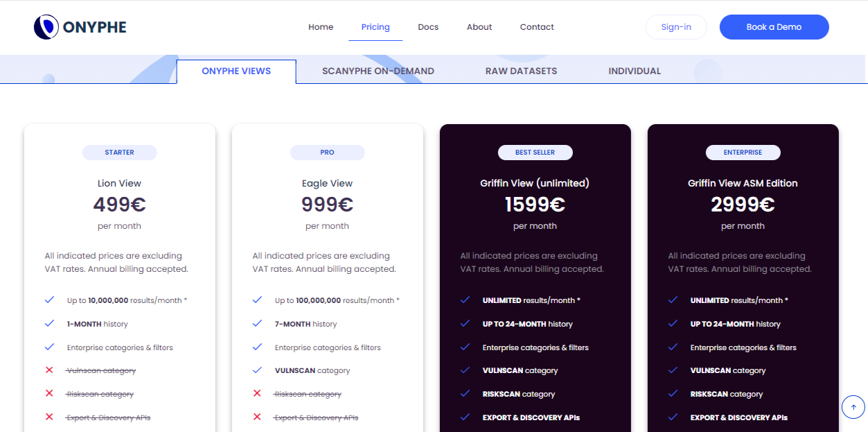This screenshot has height=432, width=868.
Task: Switch to RAW DATASETS tab
Action: (521, 71)
